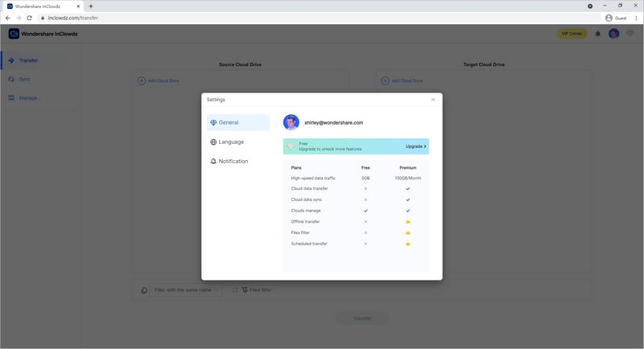
Task: Click the Transfer arrow icon in sidebar
Action: point(11,60)
